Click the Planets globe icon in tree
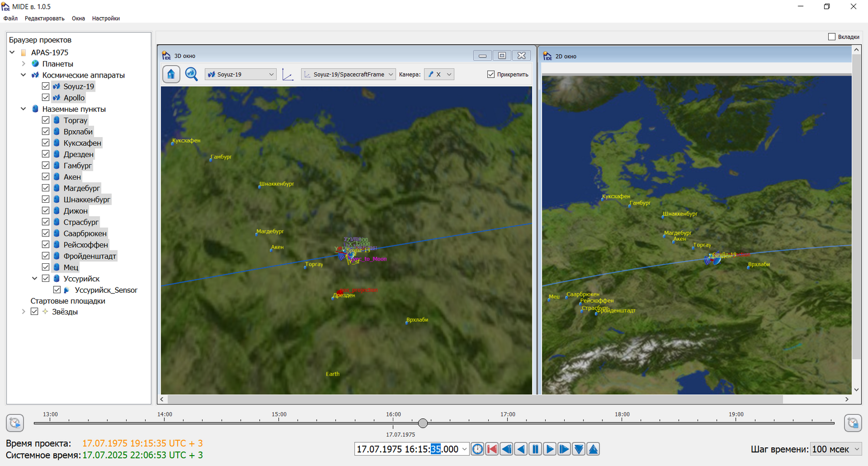The height and width of the screenshot is (466, 868). click(x=35, y=64)
